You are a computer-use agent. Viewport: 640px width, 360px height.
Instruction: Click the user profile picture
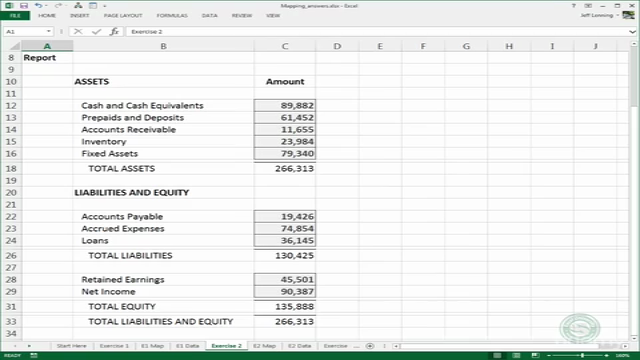[x=628, y=15]
